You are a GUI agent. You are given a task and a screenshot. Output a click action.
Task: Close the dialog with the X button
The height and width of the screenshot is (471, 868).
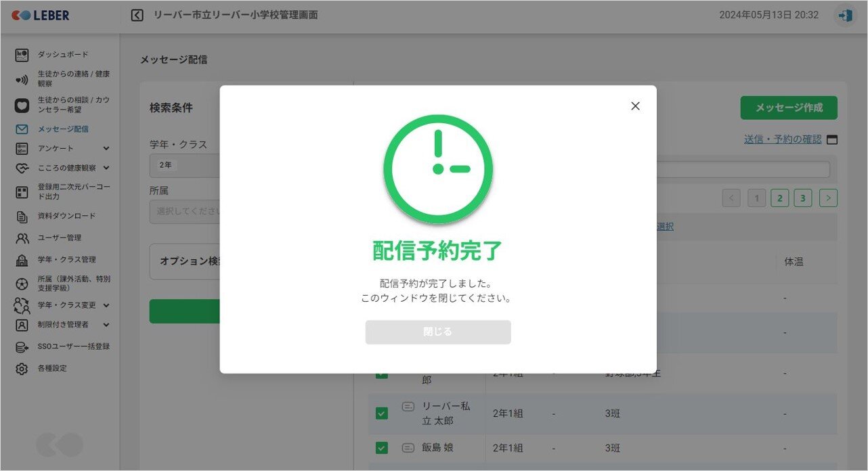635,106
